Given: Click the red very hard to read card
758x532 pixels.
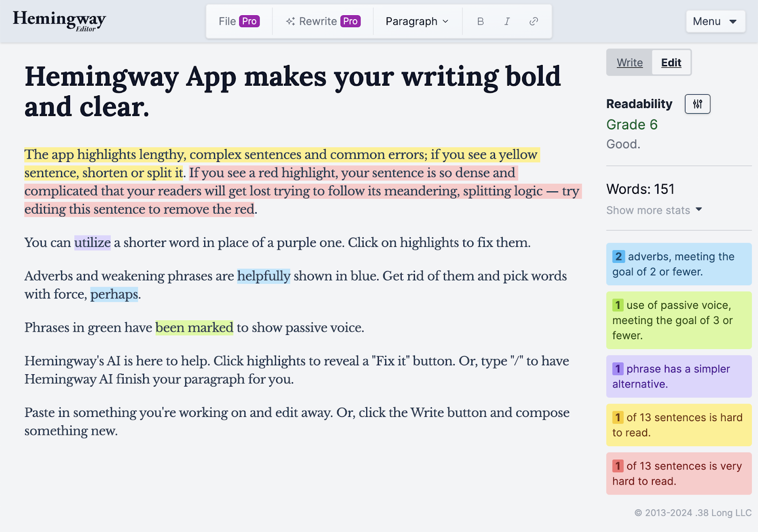Looking at the screenshot, I should click(678, 473).
